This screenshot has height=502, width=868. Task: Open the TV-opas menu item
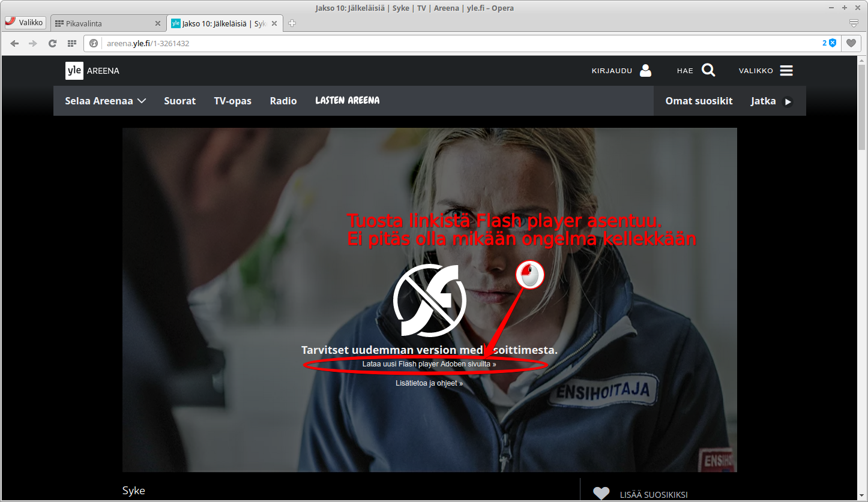coord(233,101)
